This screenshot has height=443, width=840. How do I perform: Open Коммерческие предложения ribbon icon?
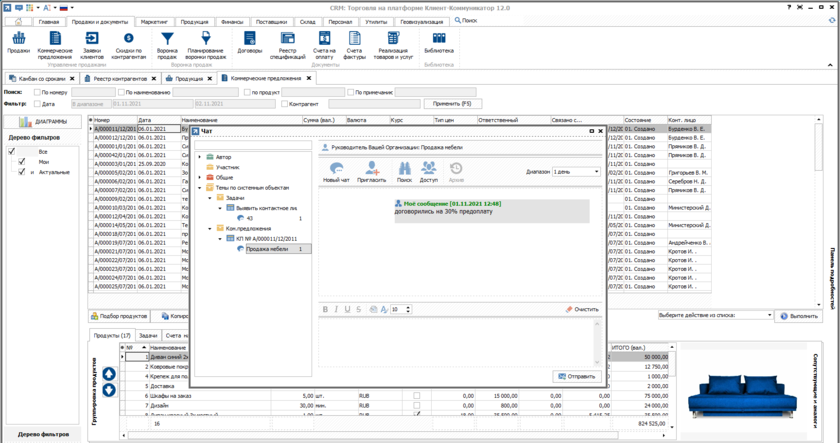pos(55,45)
